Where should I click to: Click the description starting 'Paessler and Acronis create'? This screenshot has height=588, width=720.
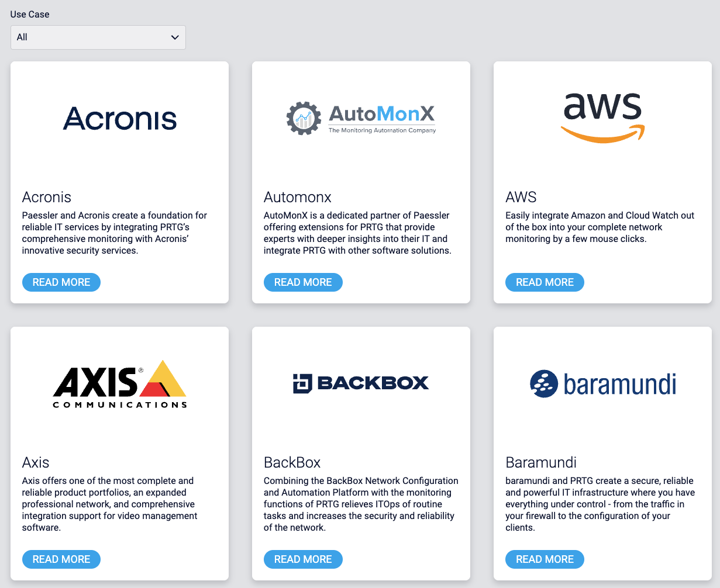[115, 233]
